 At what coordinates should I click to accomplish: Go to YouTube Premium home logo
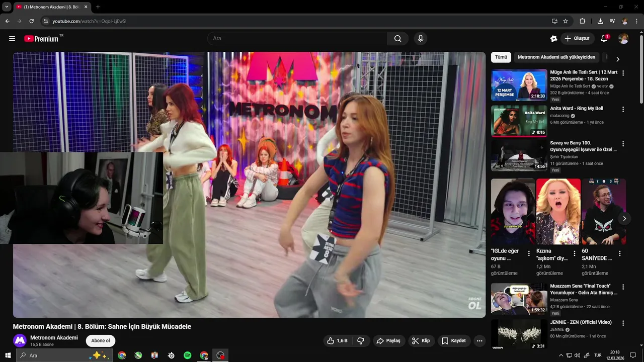[41, 39]
